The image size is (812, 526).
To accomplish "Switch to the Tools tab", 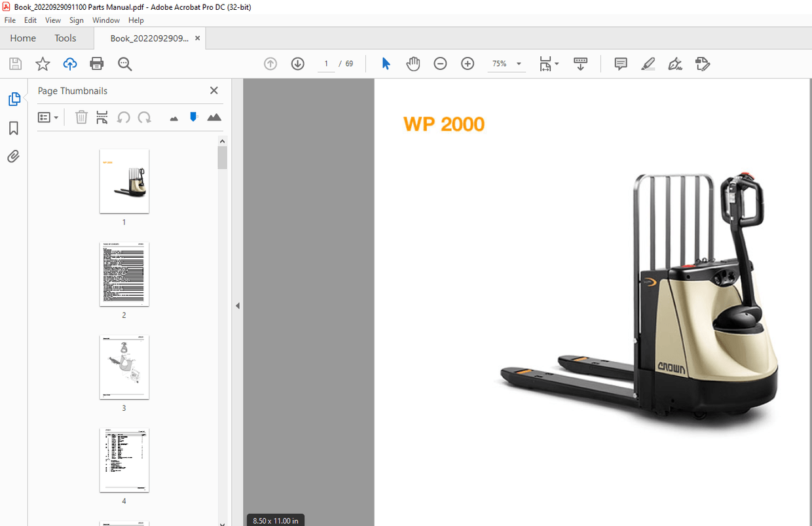I will tap(65, 38).
